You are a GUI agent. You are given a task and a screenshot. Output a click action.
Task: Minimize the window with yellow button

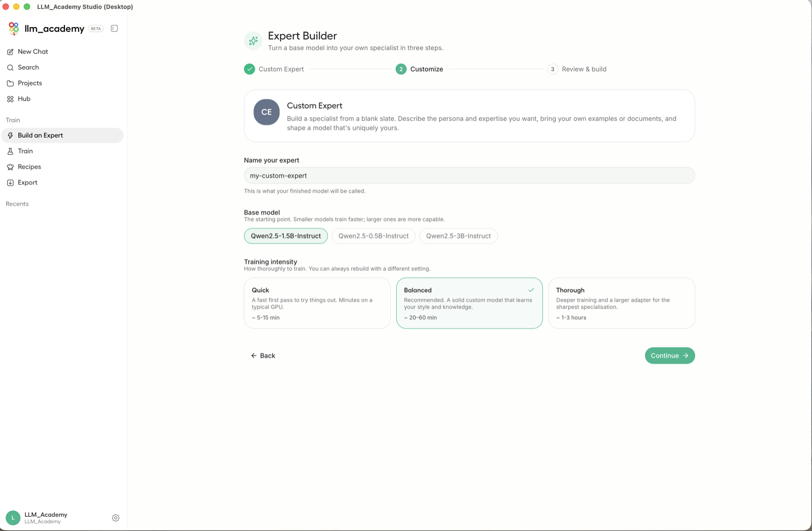17,7
